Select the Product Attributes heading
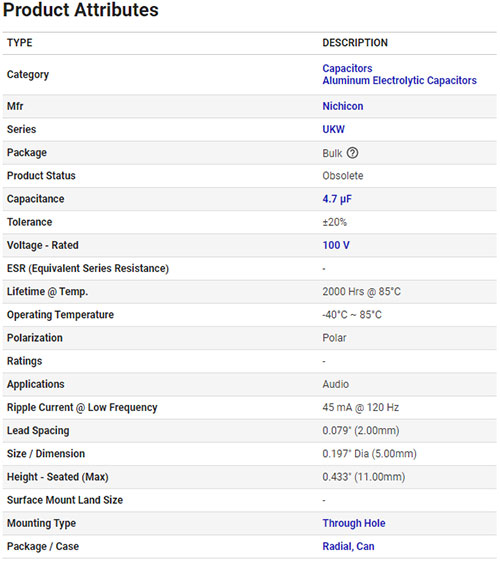This screenshot has width=500, height=562. (x=81, y=10)
